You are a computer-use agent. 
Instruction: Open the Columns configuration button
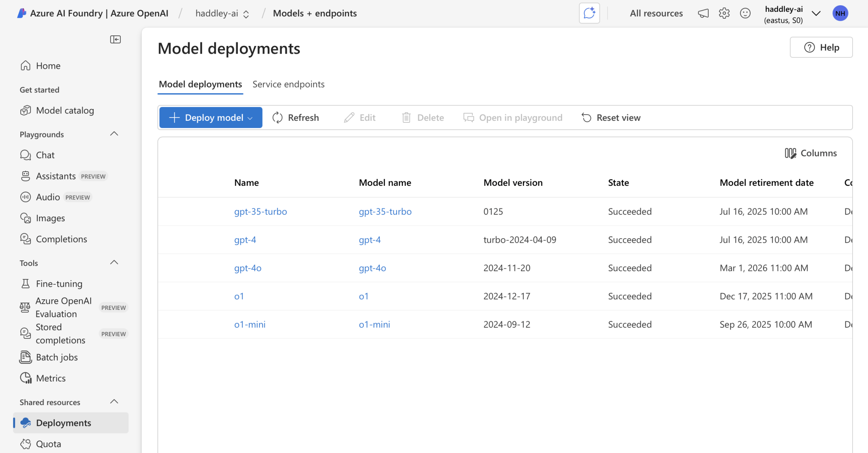coord(811,153)
